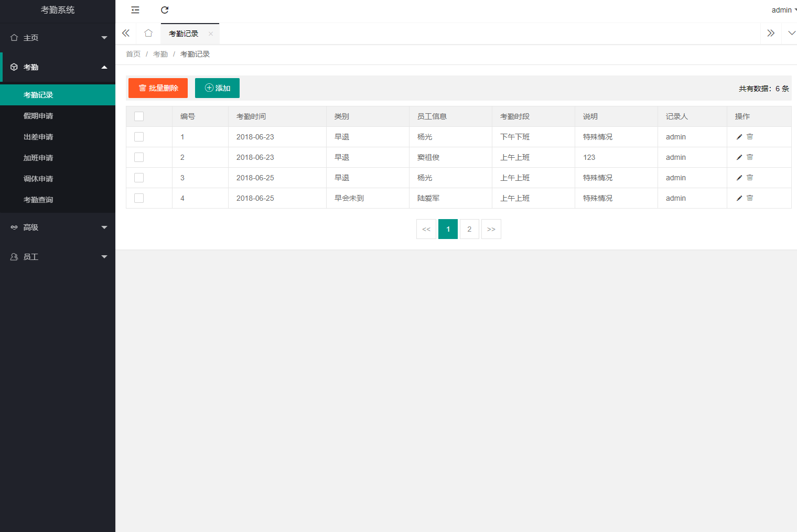
Task: Select page 1 in pagination
Action: [448, 229]
